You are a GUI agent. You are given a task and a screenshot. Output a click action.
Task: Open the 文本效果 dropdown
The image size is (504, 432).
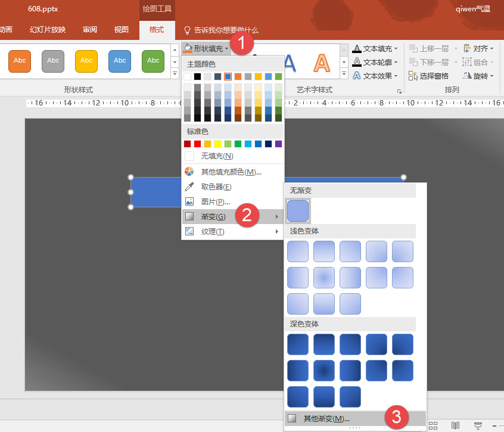[375, 76]
